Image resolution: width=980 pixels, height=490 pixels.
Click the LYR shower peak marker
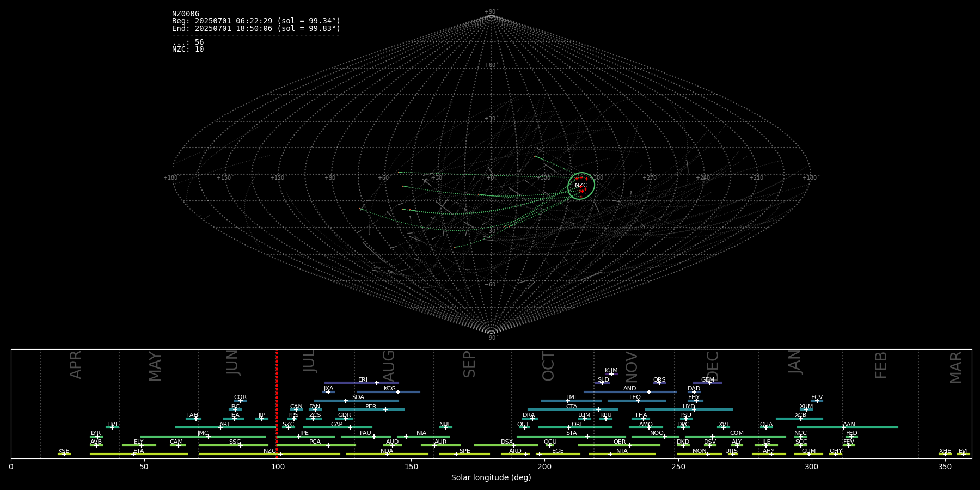[x=98, y=437]
